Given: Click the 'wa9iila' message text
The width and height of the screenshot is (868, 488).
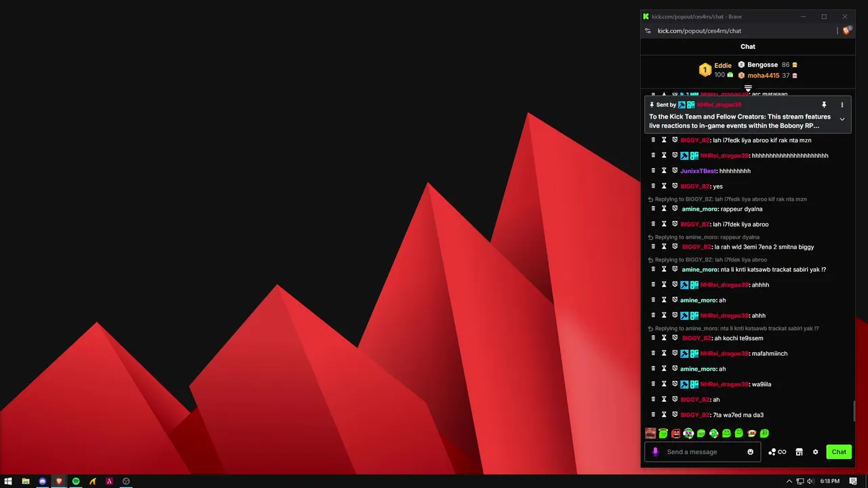Looking at the screenshot, I should point(762,384).
